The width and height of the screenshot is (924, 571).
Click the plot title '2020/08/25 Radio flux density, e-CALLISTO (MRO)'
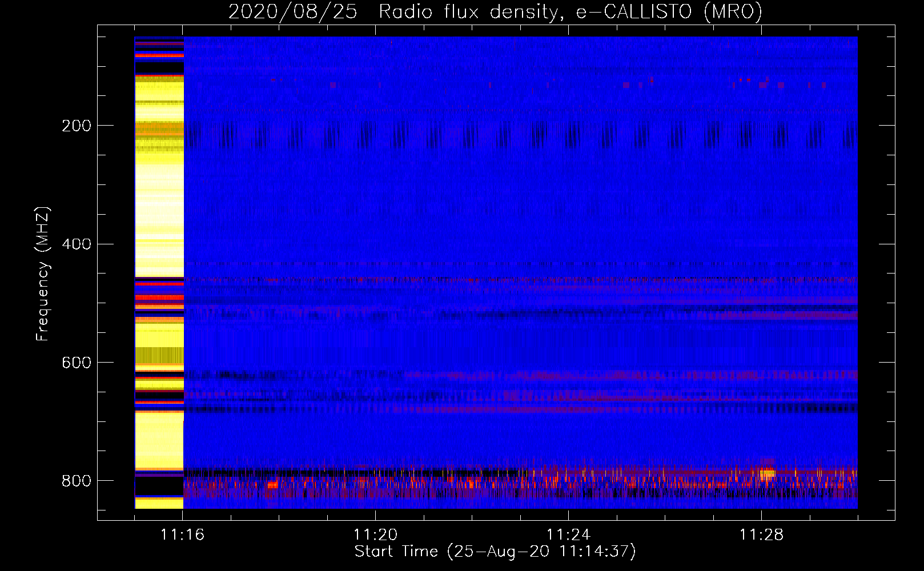click(495, 11)
